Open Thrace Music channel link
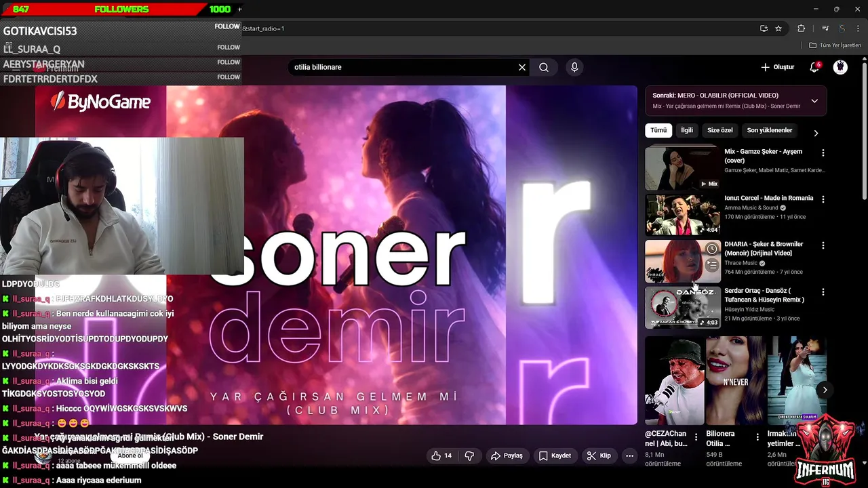Screen dimensions: 868x488 [x=741, y=263]
